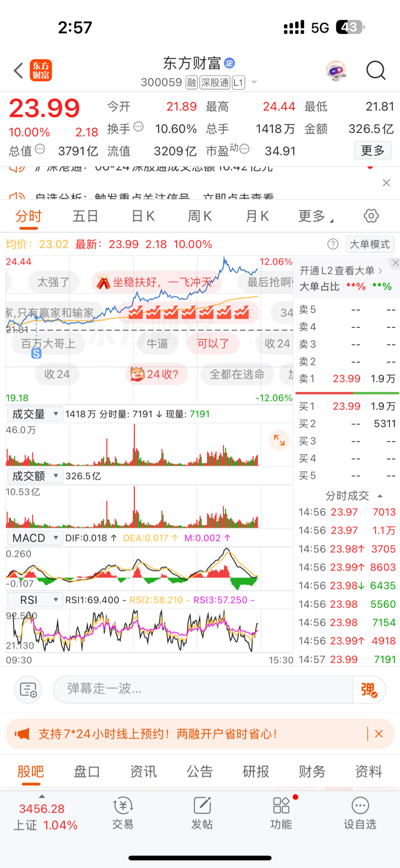This screenshot has height=868, width=400.
Task: Close the L2 order panel prompt
Action: coord(395,263)
